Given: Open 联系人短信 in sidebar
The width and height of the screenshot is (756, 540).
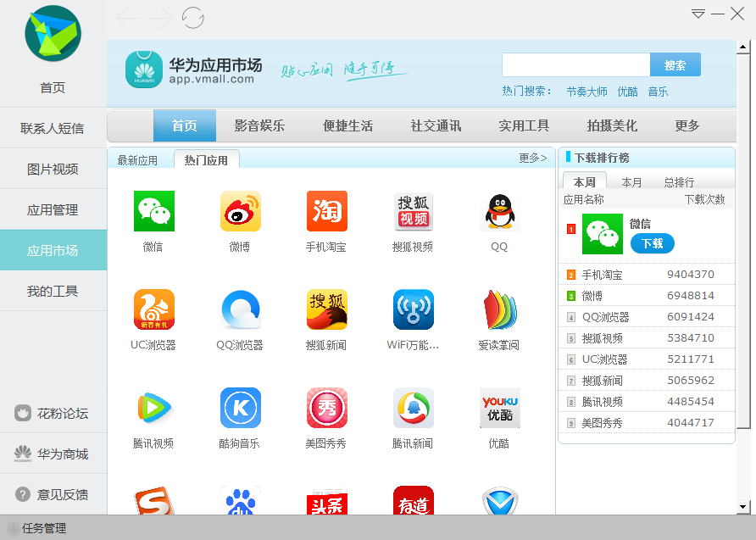Looking at the screenshot, I should click(53, 128).
